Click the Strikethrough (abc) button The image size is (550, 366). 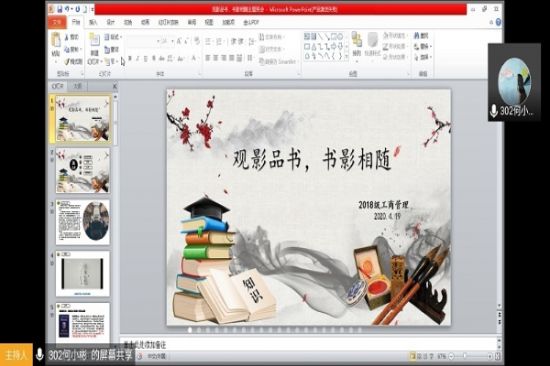162,59
